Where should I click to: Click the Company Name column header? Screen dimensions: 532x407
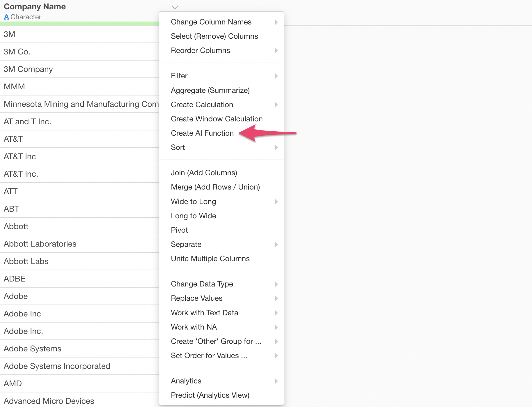tap(35, 6)
